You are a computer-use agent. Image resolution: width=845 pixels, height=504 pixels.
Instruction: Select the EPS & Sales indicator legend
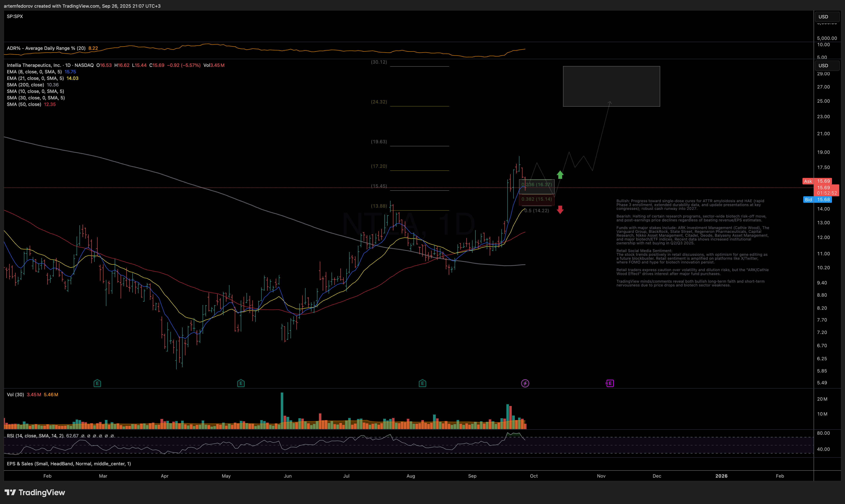69,464
